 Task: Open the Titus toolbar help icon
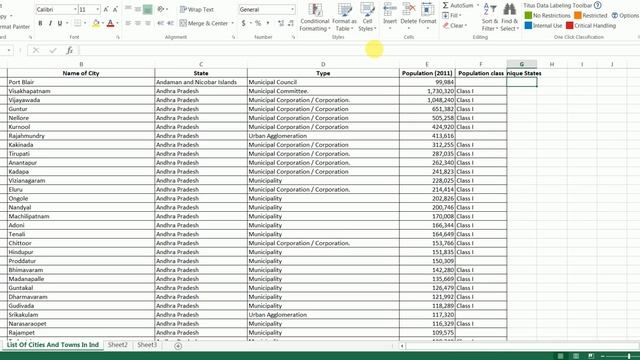pyautogui.click(x=598, y=5)
